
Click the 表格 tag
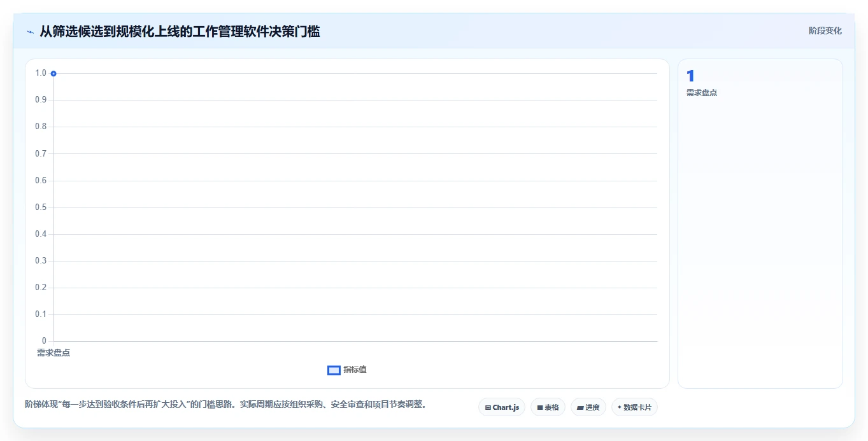point(548,407)
